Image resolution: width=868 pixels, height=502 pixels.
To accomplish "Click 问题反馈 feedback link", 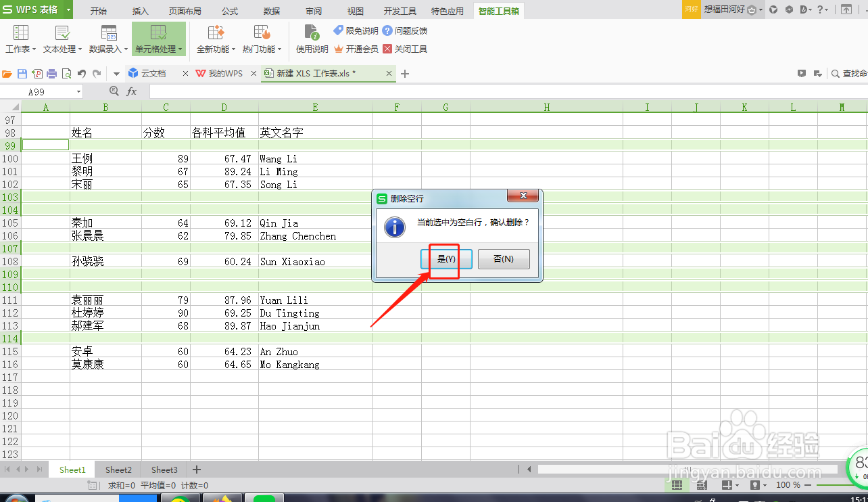I will [x=405, y=30].
